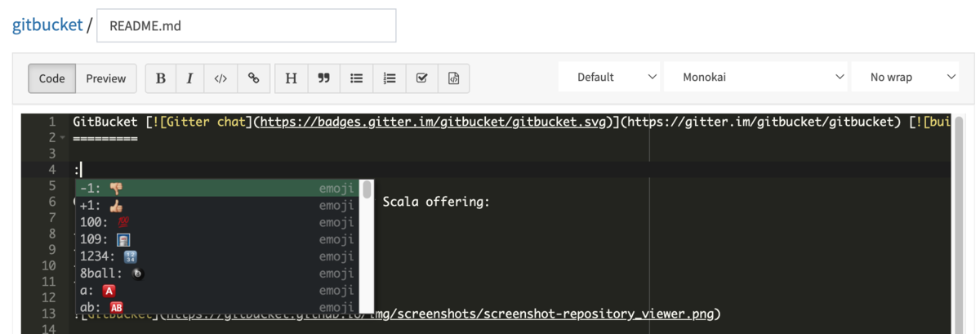Switch to the Code tab
This screenshot has height=334, width=980.
tap(52, 78)
